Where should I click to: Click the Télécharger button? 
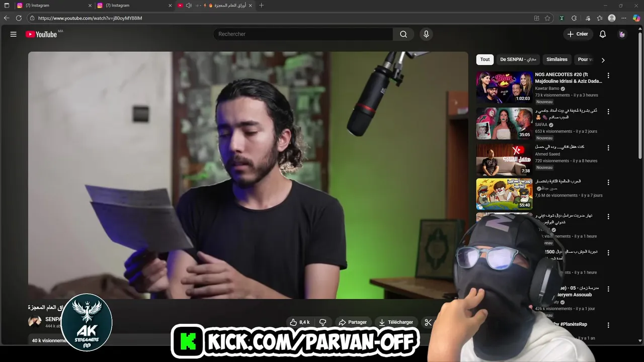(396, 322)
